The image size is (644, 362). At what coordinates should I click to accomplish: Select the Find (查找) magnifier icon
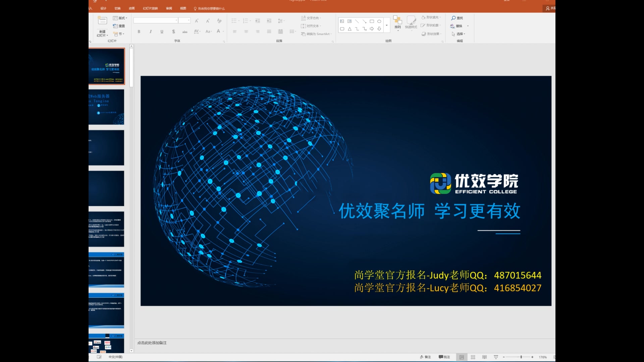pyautogui.click(x=453, y=18)
